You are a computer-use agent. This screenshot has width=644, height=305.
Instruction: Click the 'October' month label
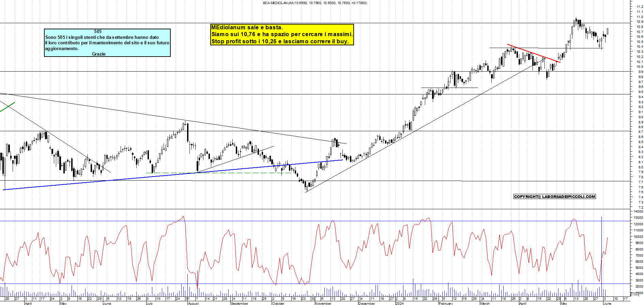pos(278,303)
